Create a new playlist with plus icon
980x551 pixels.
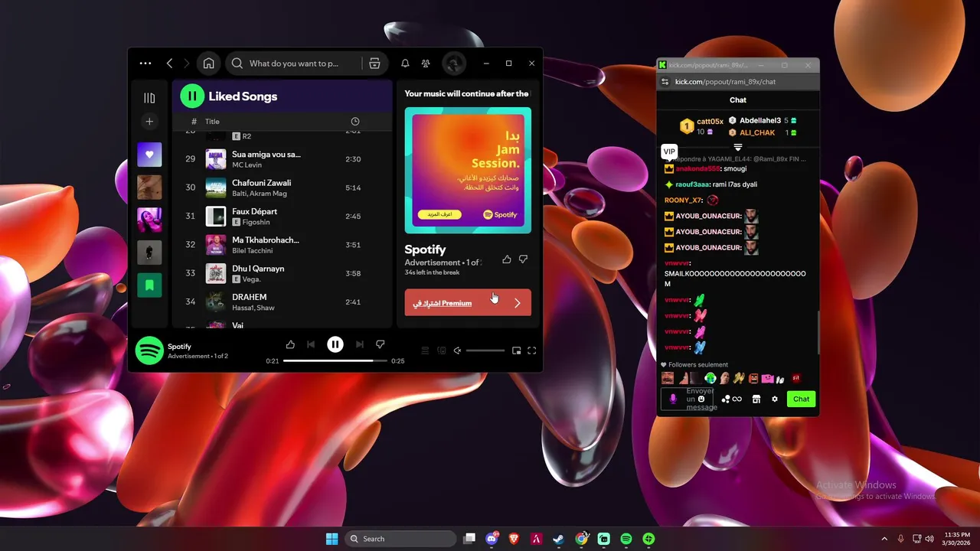[149, 122]
